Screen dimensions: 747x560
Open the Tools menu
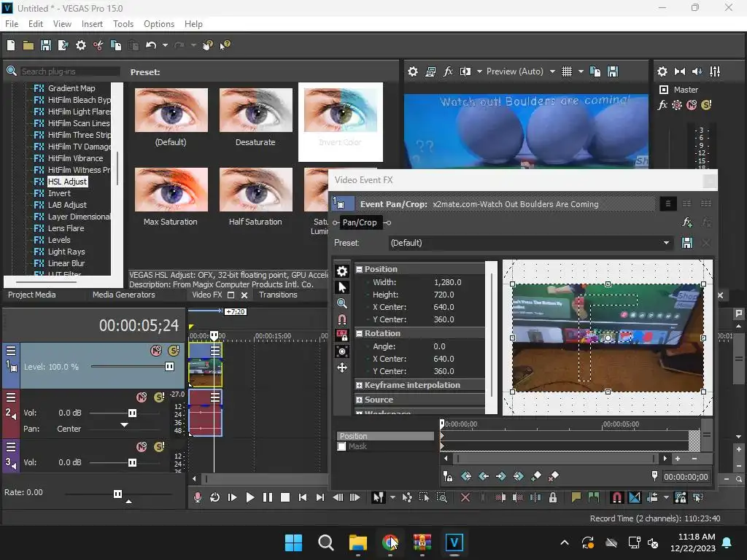123,24
